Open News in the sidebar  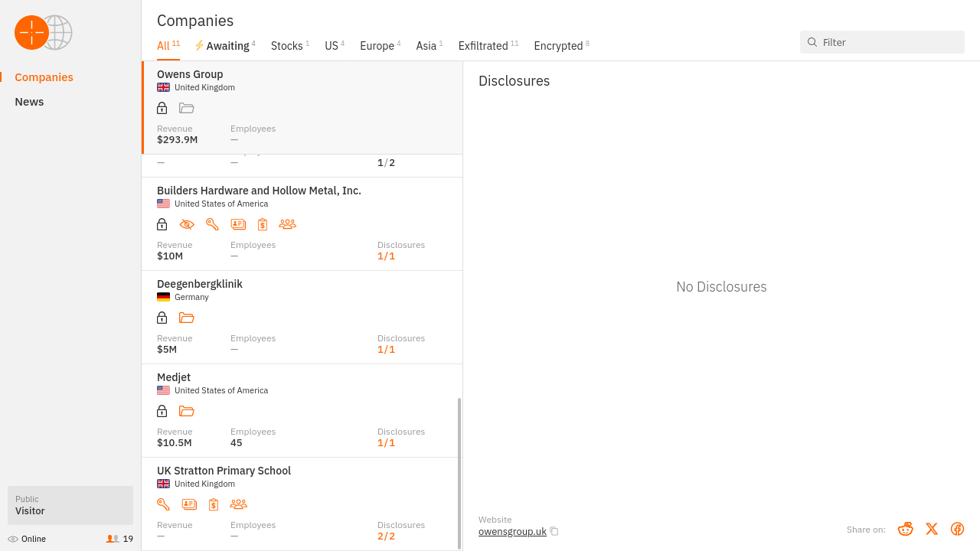[x=29, y=102]
